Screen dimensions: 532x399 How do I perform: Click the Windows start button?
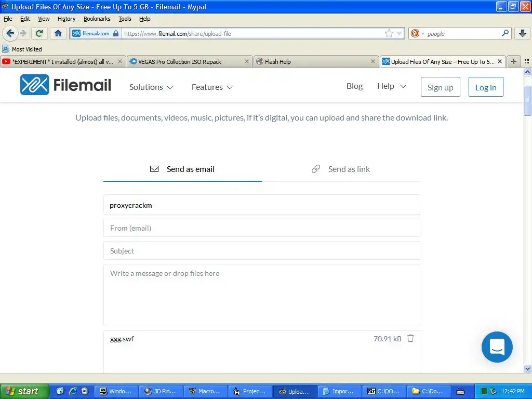click(x=24, y=391)
